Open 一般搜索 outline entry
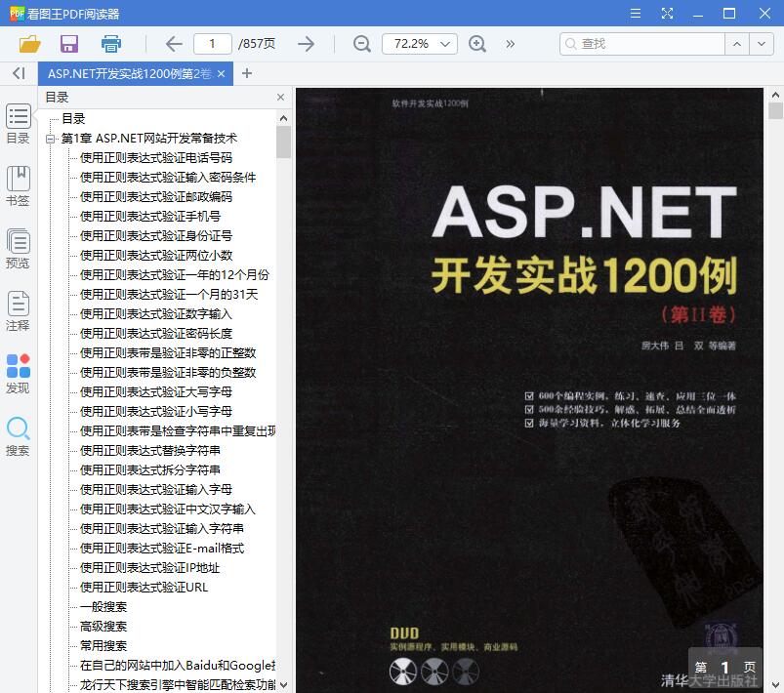This screenshot has width=784, height=693. pos(103,607)
